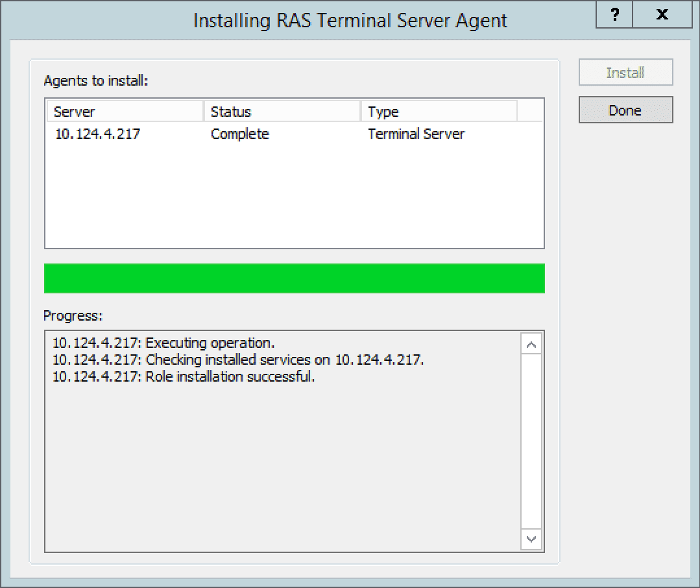Click the 'Role installation successful' log line

pyautogui.click(x=183, y=377)
